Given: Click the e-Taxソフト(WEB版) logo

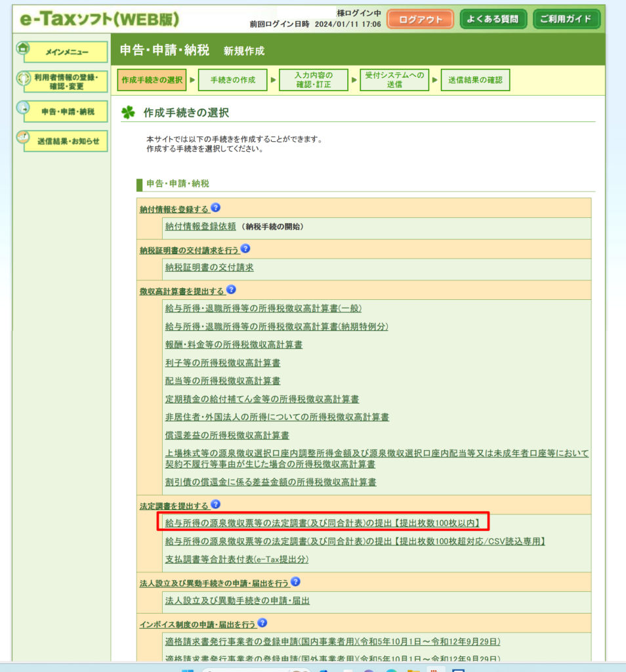Looking at the screenshot, I should pos(99,19).
